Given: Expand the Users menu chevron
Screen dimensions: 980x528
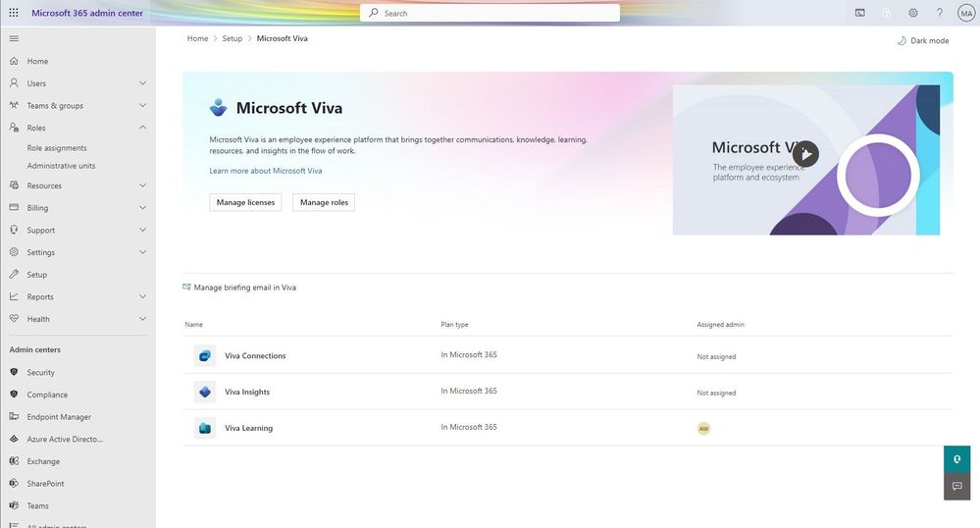Looking at the screenshot, I should [x=142, y=82].
